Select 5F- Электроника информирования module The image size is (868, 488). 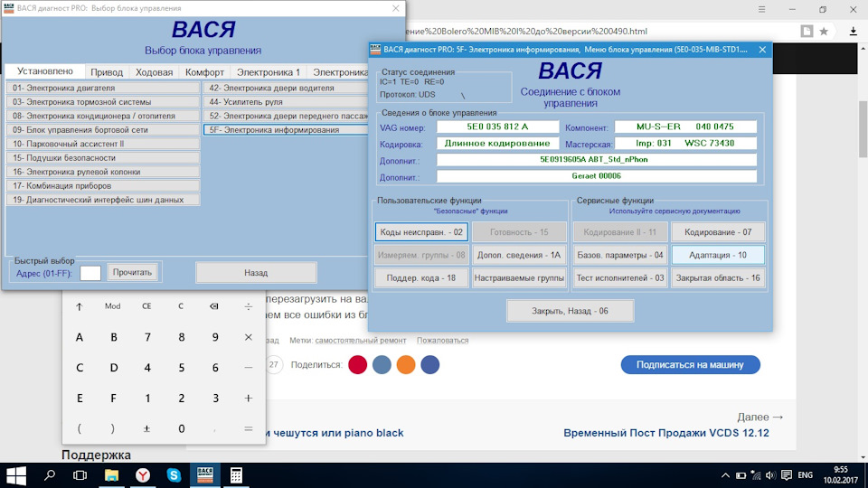point(286,130)
